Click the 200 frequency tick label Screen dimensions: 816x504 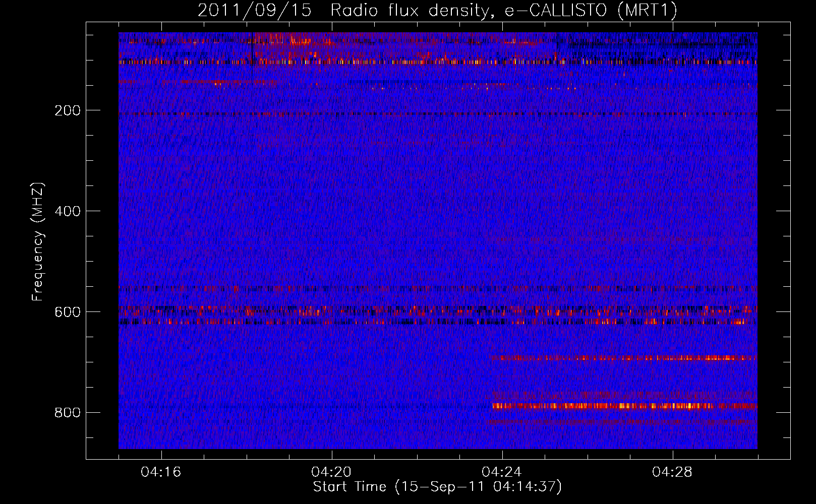(68, 110)
